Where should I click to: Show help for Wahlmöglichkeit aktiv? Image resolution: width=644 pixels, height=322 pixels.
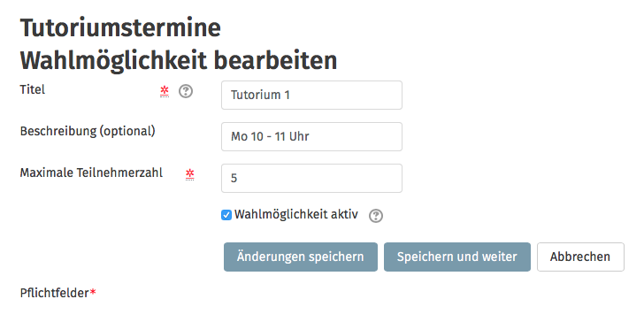click(376, 216)
